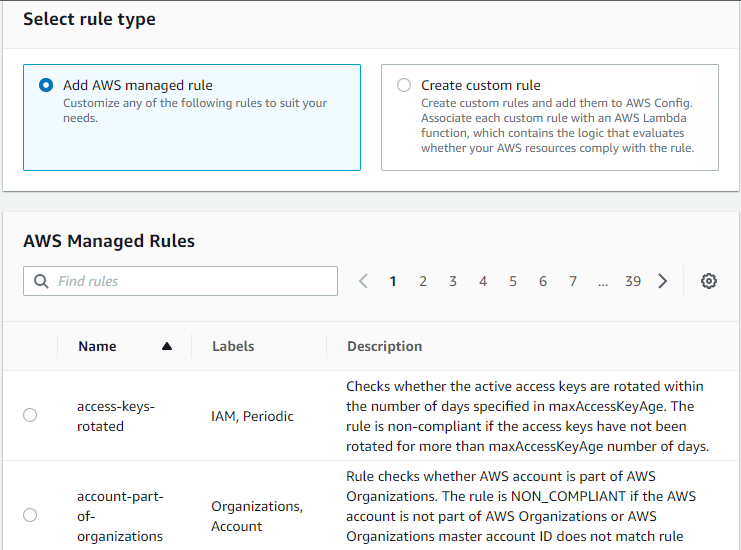This screenshot has height=550, width=741.
Task: Go to next page of rules
Action: pos(663,281)
